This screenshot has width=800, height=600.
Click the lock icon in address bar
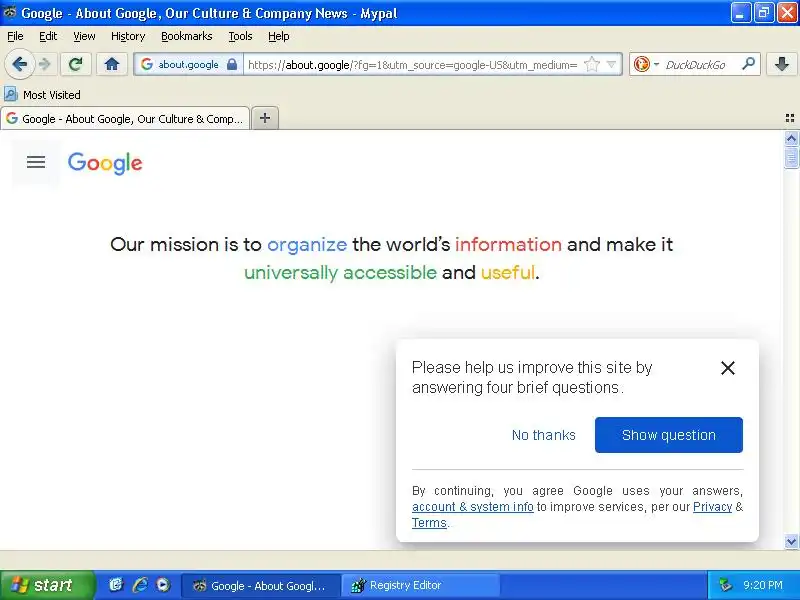pos(232,64)
